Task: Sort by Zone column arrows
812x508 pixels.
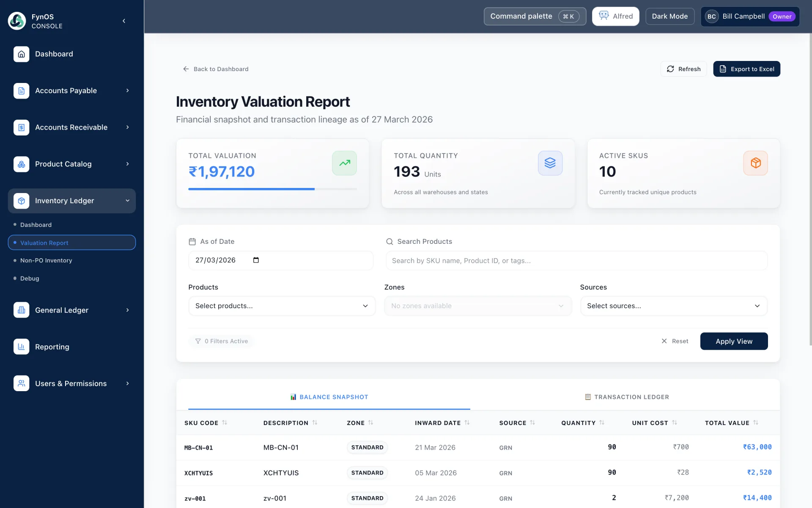Action: pos(371,422)
